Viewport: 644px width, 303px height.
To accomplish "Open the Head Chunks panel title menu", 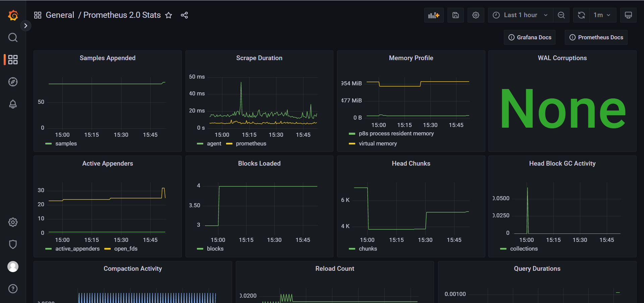I will pyautogui.click(x=411, y=163).
